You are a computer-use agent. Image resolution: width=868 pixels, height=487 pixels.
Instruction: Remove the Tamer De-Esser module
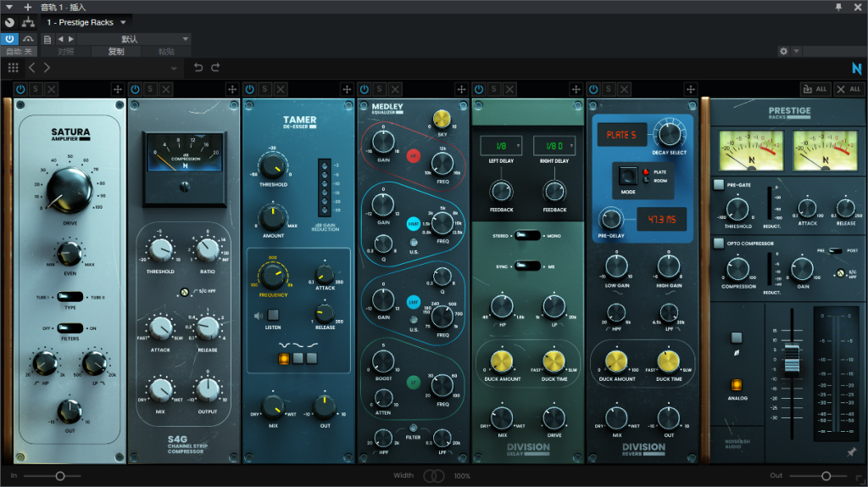click(x=281, y=89)
